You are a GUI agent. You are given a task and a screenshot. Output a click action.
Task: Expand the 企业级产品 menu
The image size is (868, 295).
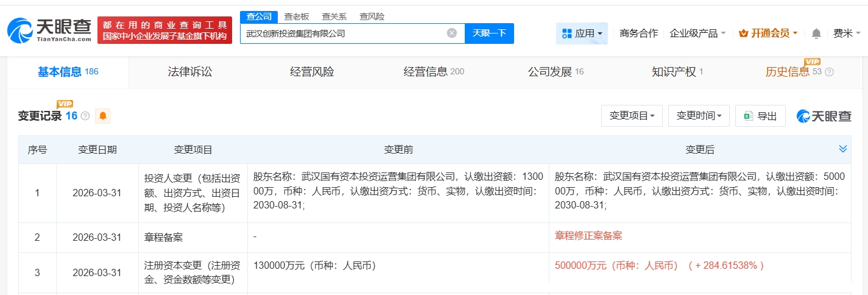(x=697, y=34)
